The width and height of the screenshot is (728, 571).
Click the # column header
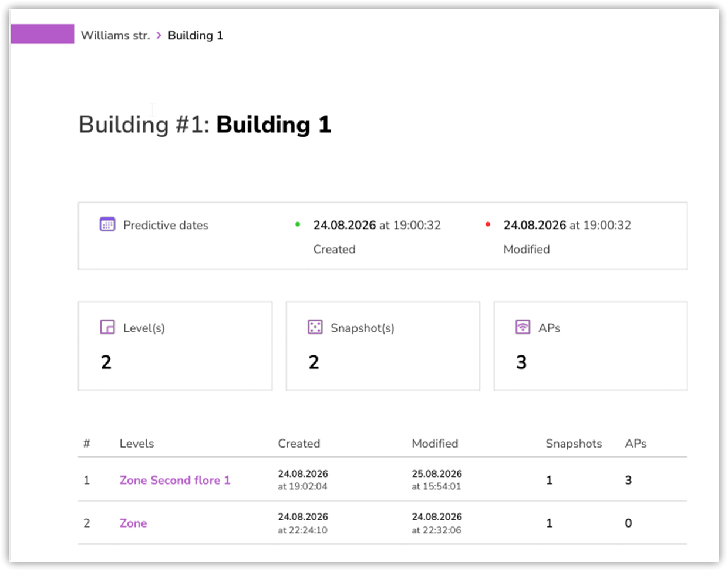86,444
